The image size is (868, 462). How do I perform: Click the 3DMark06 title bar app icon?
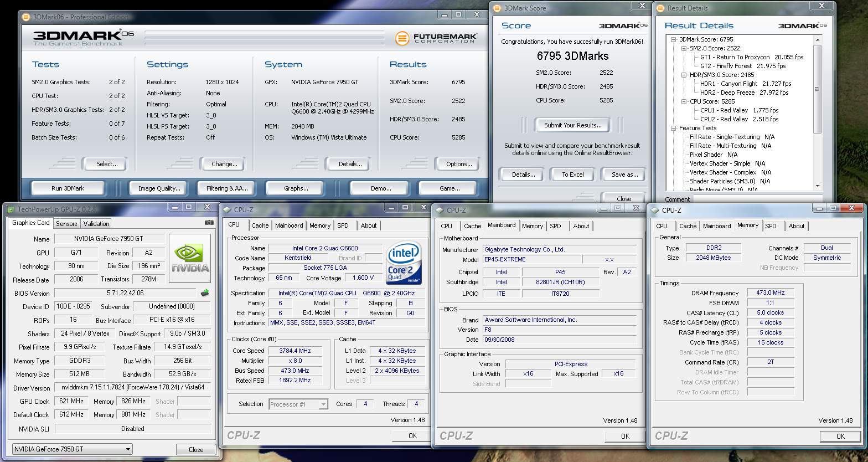point(26,16)
